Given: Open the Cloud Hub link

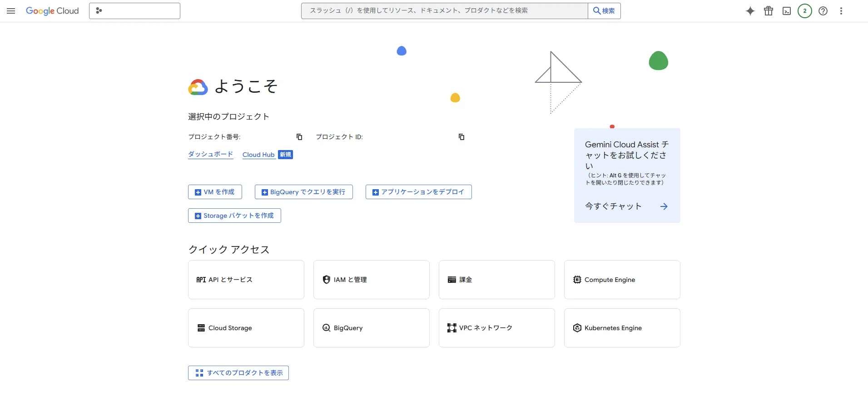Looking at the screenshot, I should 258,155.
